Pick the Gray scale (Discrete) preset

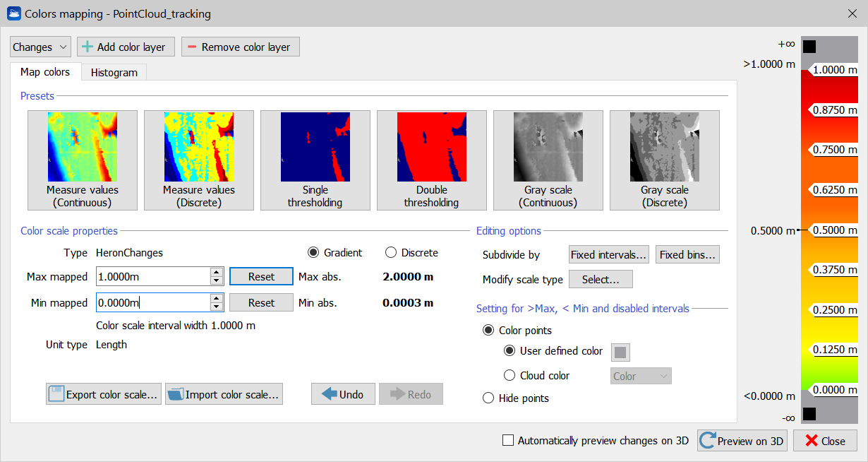click(x=665, y=160)
